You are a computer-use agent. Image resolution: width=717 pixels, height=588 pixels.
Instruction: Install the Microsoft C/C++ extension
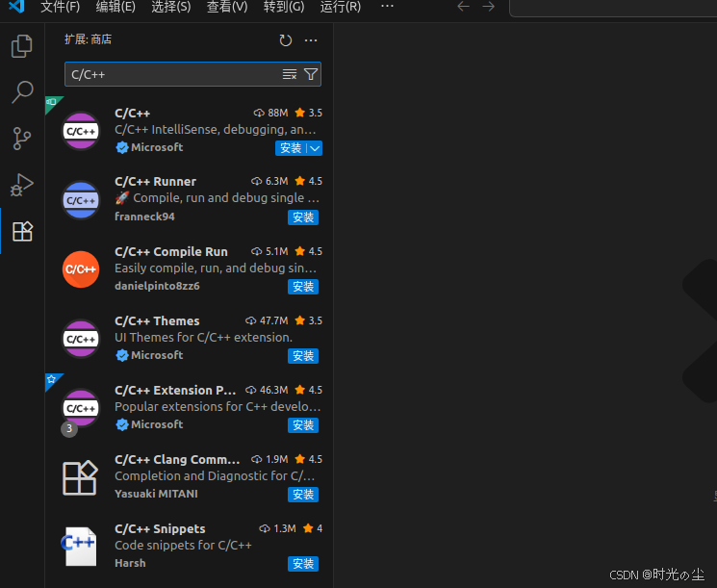click(x=291, y=148)
